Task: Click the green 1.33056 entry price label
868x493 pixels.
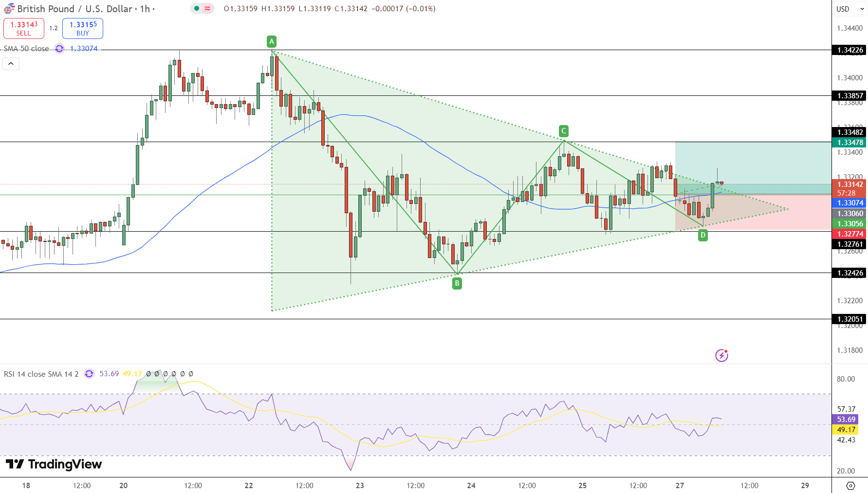Action: pos(850,224)
